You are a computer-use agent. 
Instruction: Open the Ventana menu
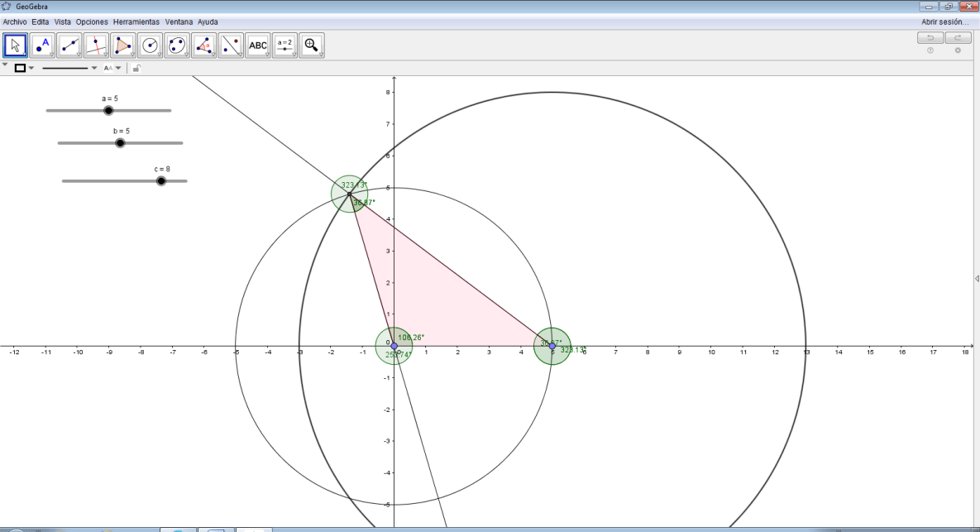click(x=179, y=22)
